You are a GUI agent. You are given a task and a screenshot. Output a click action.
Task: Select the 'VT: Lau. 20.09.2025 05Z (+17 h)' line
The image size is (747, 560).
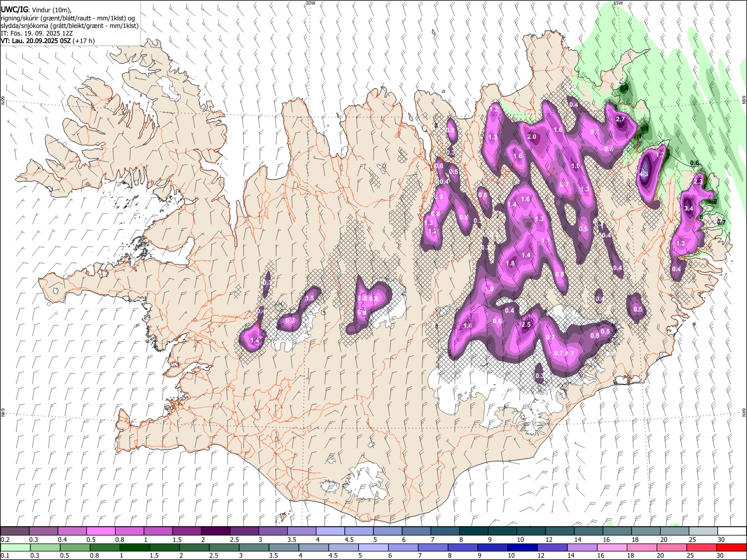(48, 41)
